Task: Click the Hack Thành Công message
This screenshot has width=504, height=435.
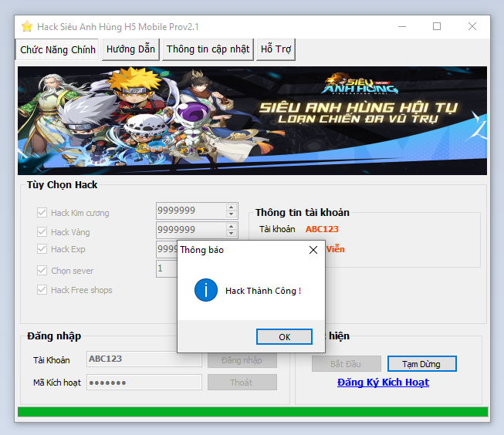Action: click(x=263, y=291)
